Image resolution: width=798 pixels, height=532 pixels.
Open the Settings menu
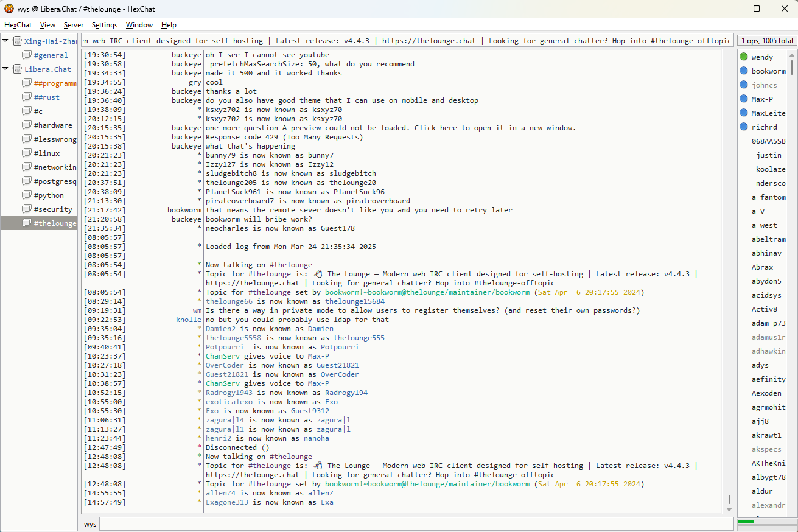point(105,25)
